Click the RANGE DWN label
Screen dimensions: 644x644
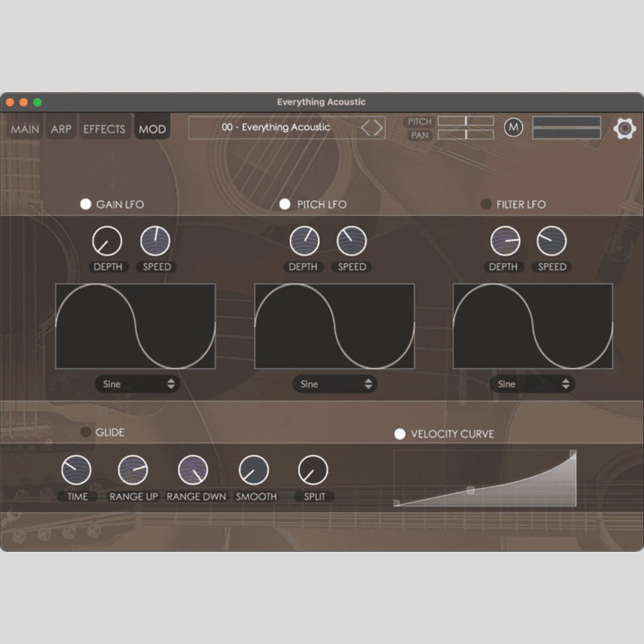click(x=196, y=496)
